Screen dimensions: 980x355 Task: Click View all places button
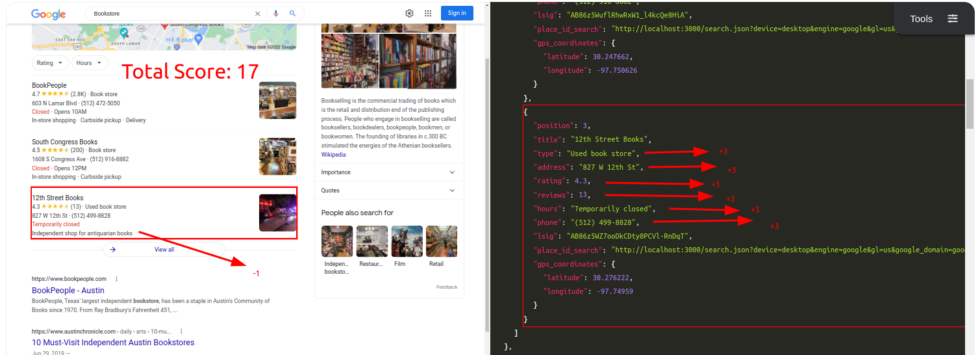164,249
